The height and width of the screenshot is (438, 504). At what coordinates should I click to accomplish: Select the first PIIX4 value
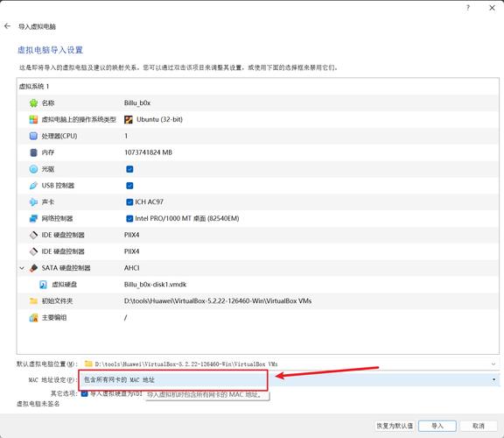click(132, 235)
